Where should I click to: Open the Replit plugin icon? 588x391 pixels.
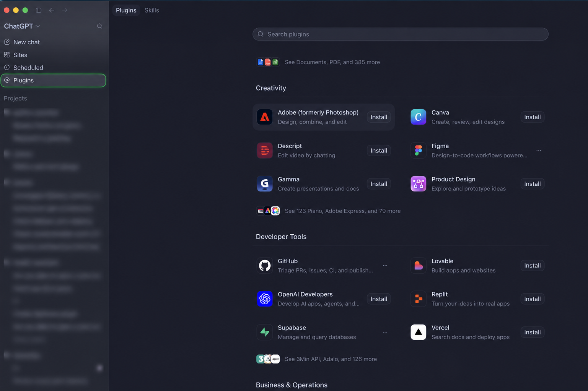click(x=418, y=299)
